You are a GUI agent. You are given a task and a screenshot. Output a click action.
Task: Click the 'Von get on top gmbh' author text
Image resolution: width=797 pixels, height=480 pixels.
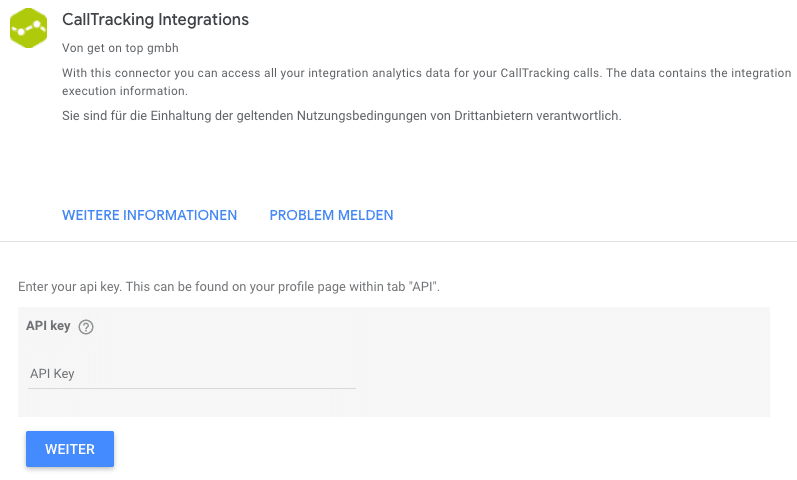(120, 48)
